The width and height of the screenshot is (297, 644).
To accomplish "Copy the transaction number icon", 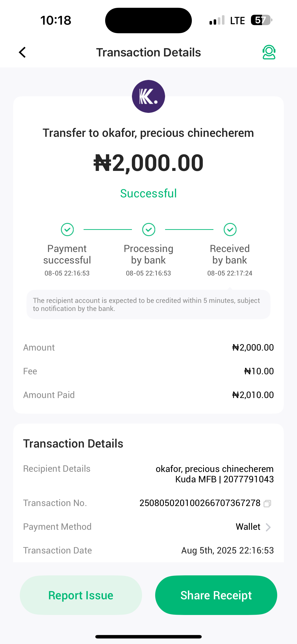I will coord(267,503).
